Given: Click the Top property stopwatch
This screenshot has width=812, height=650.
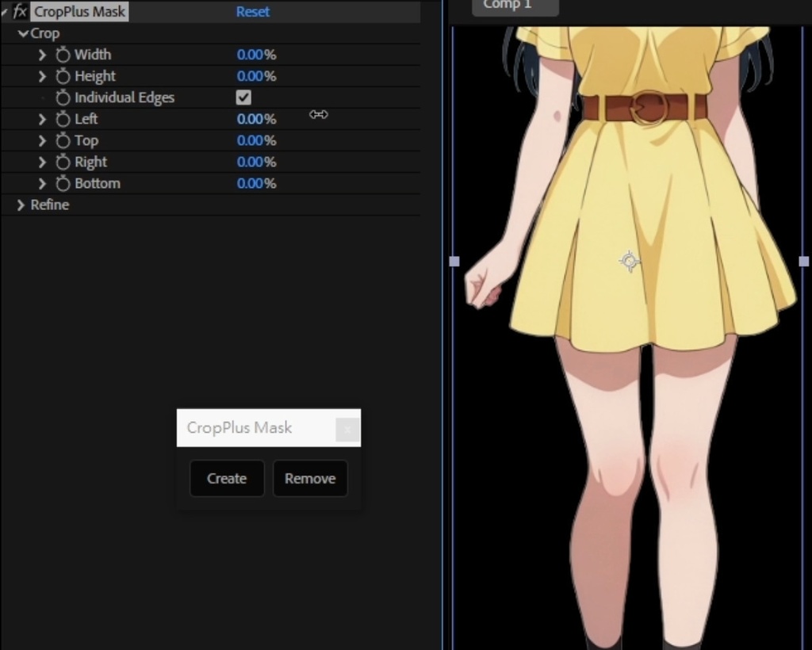Looking at the screenshot, I should point(63,140).
